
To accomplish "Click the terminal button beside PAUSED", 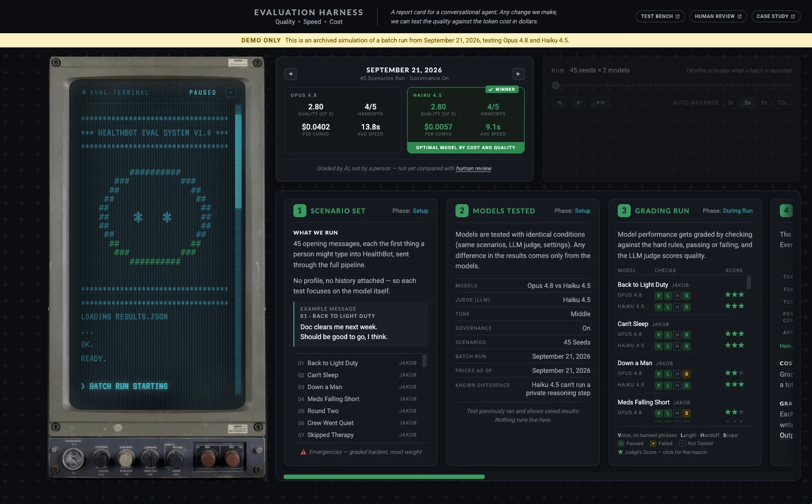I will click(x=231, y=93).
